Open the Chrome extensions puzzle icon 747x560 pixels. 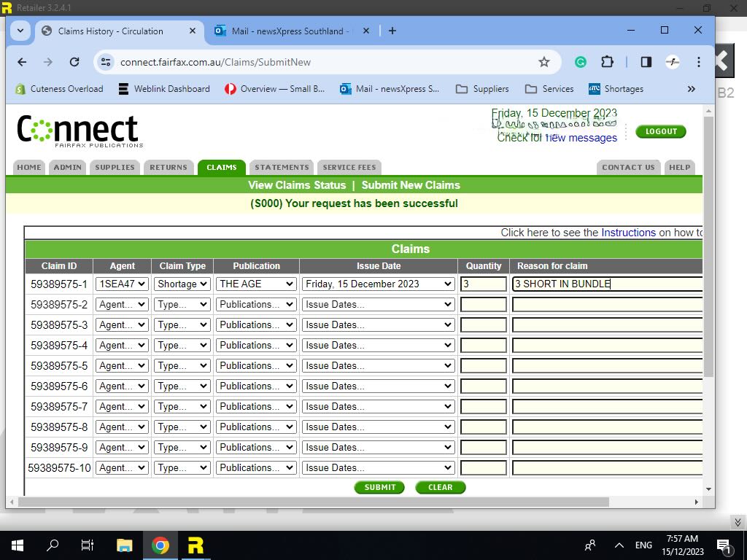click(607, 62)
